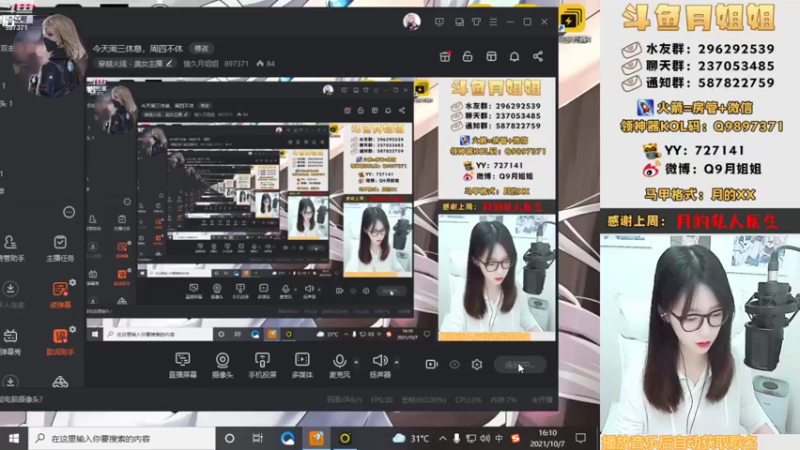This screenshot has height=450, width=800.
Task: Open the taskbar clock showing 16:10
Action: (547, 438)
